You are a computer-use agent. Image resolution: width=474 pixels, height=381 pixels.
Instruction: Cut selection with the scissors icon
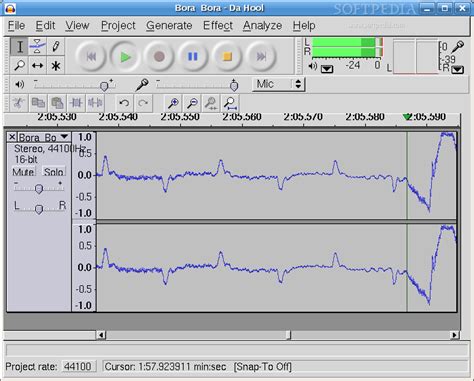pyautogui.click(x=19, y=103)
